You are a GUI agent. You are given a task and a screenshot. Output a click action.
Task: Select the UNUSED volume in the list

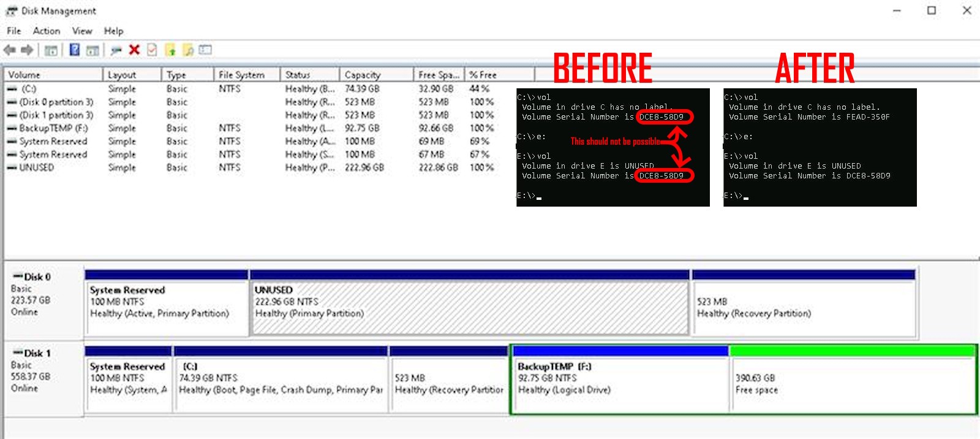37,167
